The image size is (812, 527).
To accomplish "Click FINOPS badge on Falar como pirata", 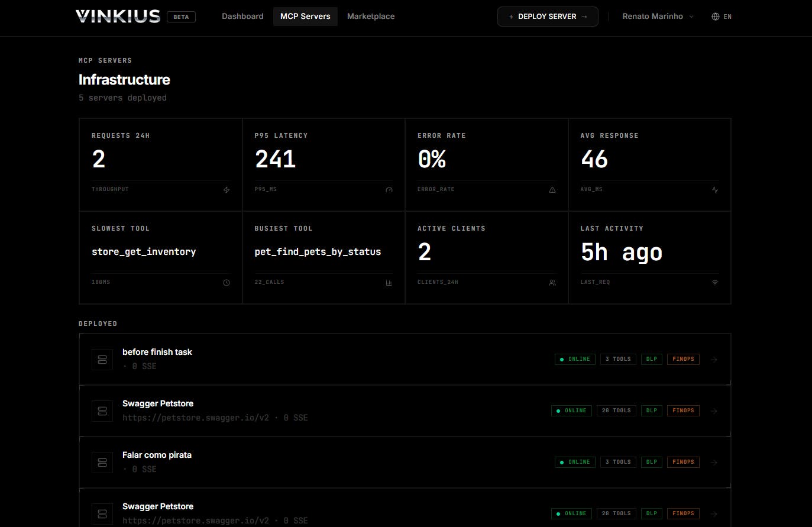I will point(683,462).
